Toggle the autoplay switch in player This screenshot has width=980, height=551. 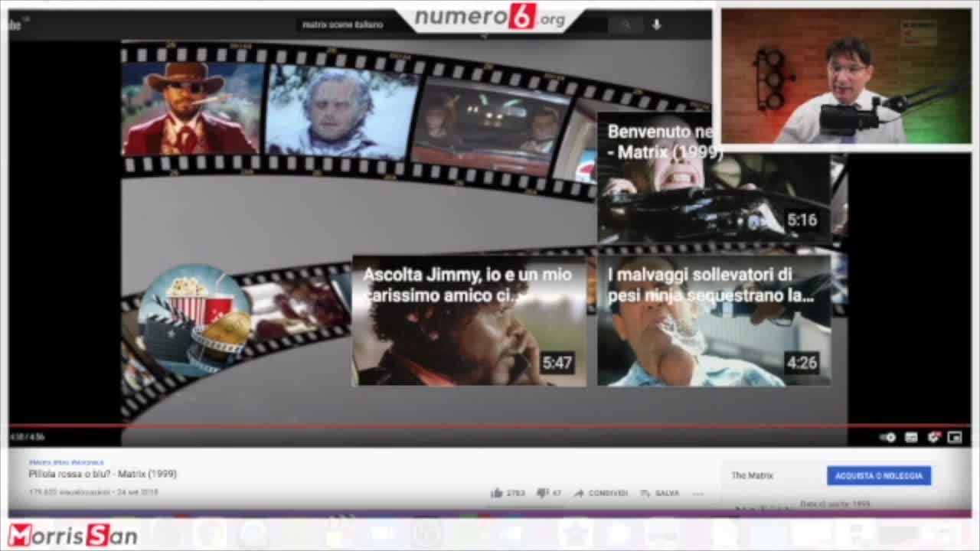pyautogui.click(x=888, y=437)
